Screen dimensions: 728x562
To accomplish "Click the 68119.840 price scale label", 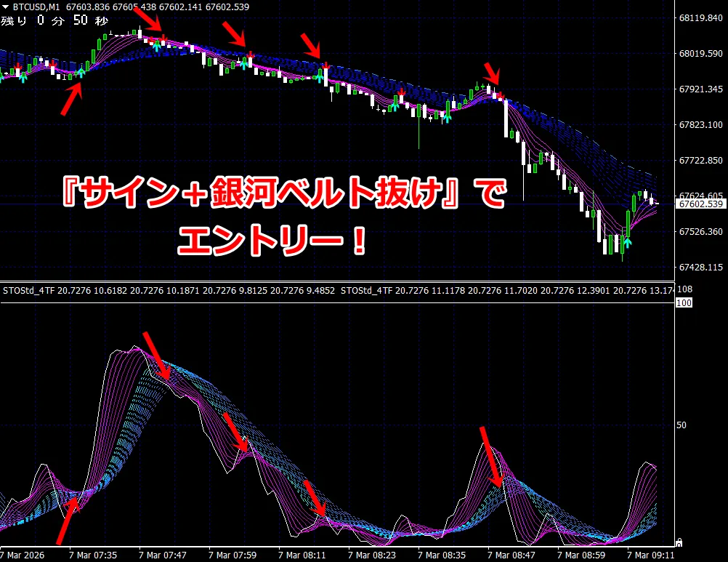I will pos(701,18).
